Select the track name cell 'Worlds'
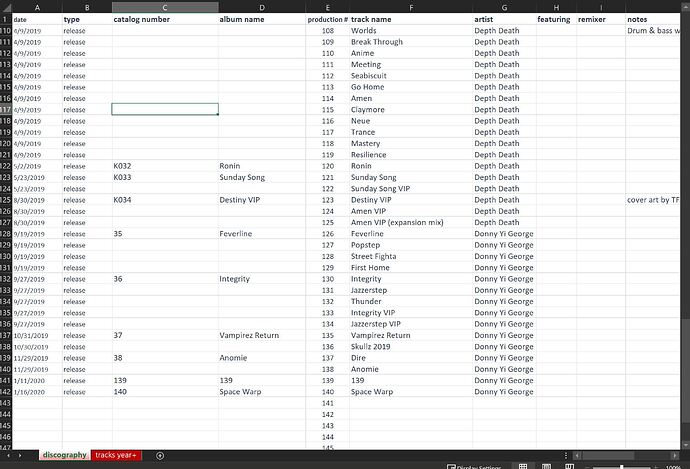 click(x=411, y=30)
